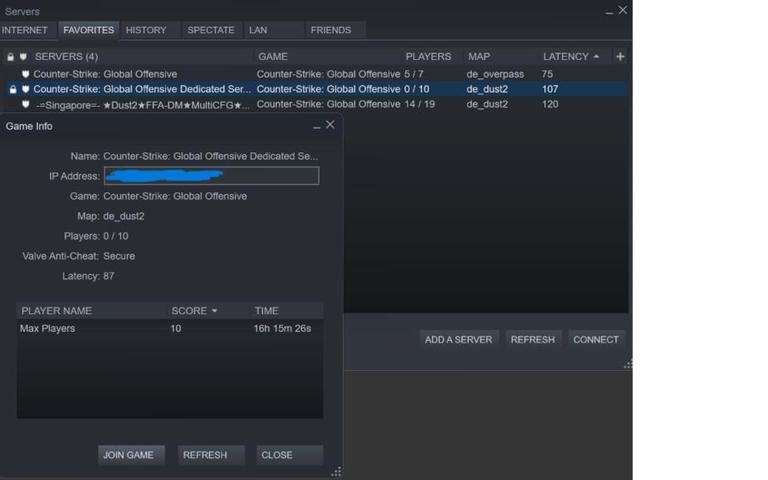This screenshot has width=768, height=480.
Task: Click the CONNECT button
Action: [596, 339]
